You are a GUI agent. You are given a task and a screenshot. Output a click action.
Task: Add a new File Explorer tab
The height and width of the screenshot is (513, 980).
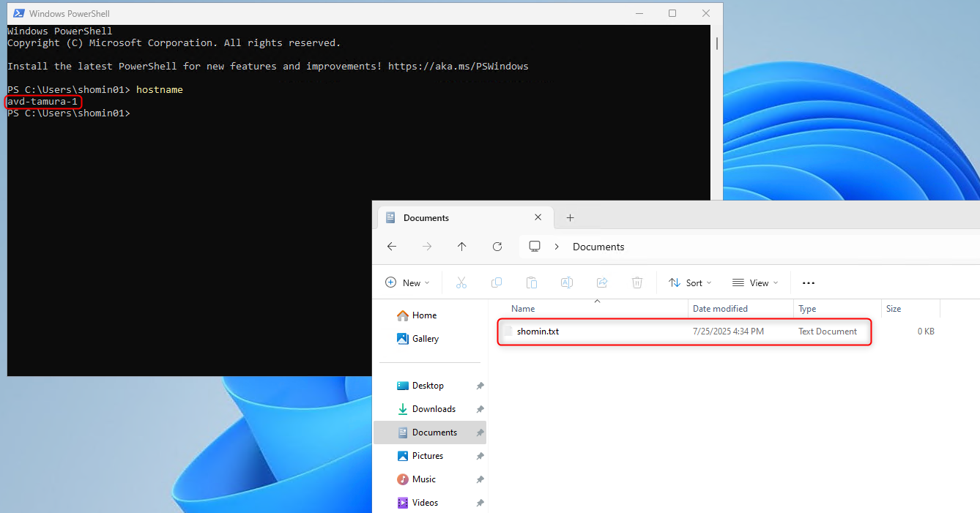tap(571, 217)
